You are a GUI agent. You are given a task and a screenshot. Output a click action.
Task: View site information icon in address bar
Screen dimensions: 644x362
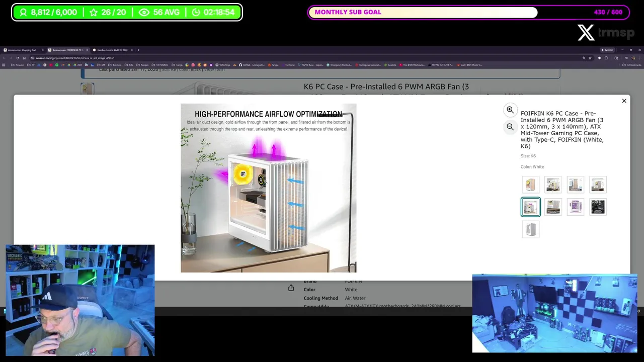[x=32, y=58]
